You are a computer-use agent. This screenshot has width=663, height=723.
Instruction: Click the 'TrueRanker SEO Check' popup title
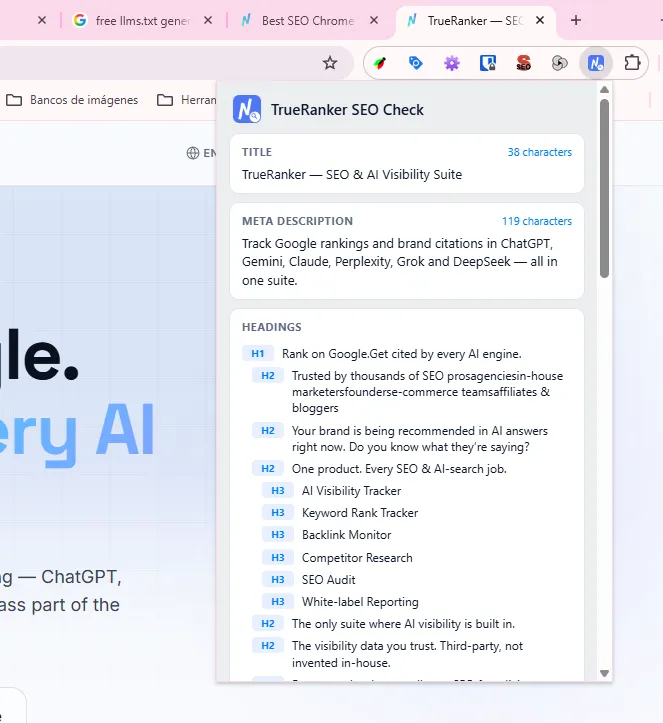pos(347,110)
